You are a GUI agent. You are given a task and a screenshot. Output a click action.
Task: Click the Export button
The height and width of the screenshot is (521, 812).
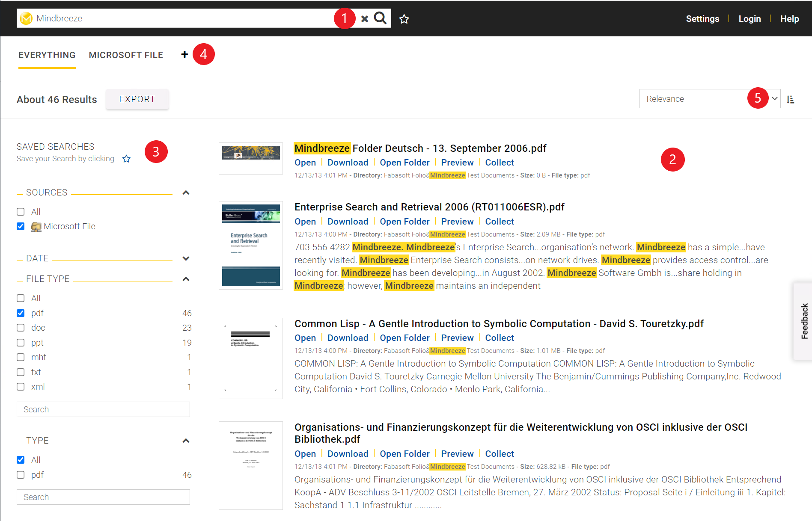(137, 99)
